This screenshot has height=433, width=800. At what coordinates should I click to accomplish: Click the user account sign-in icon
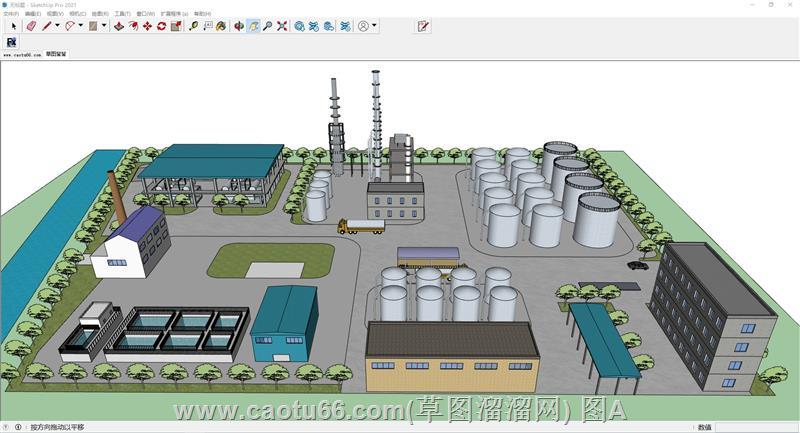[x=363, y=26]
